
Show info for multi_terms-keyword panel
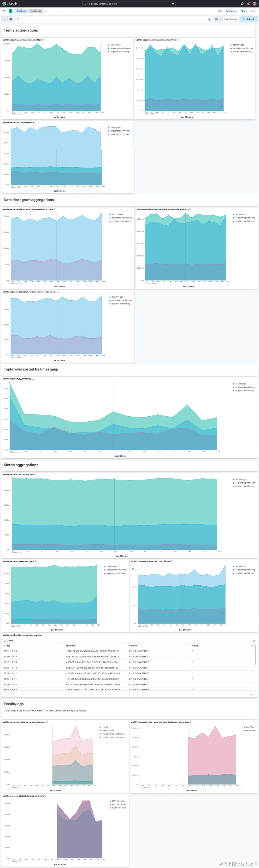click(x=35, y=122)
